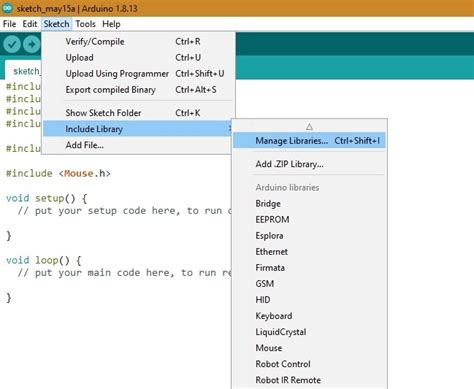Select the sketch tab in editor
This screenshot has width=474, height=389.
pos(24,71)
